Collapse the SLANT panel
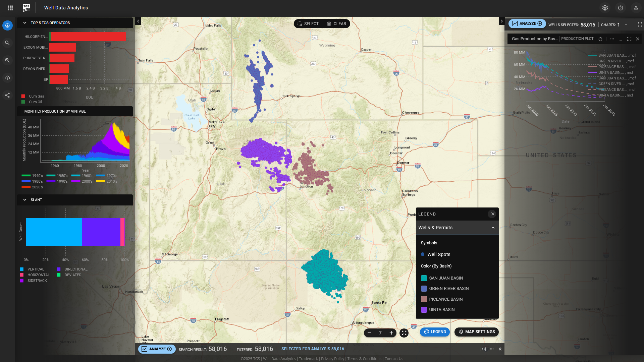The width and height of the screenshot is (644, 362). (x=25, y=200)
